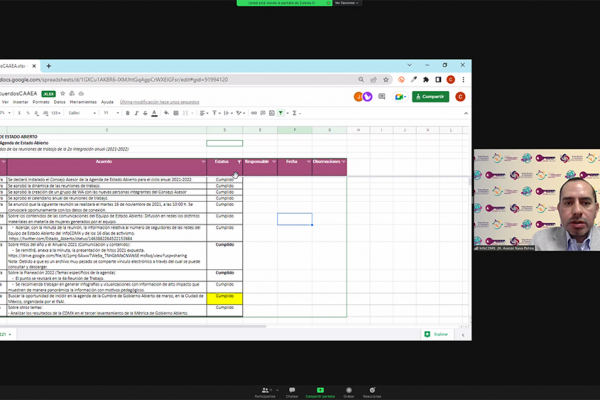
Task: Click the eyedropper extension icon
Action: coord(414,80)
